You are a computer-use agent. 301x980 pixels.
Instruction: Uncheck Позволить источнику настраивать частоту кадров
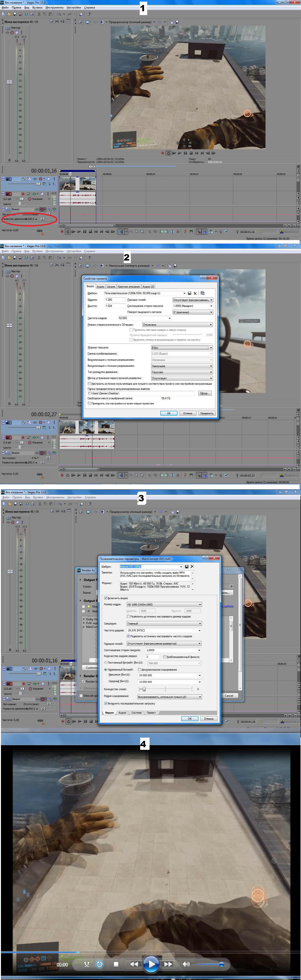pos(128,636)
